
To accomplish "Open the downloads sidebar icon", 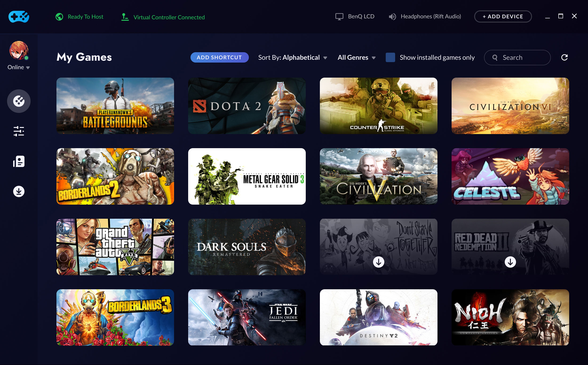I will coord(19,191).
